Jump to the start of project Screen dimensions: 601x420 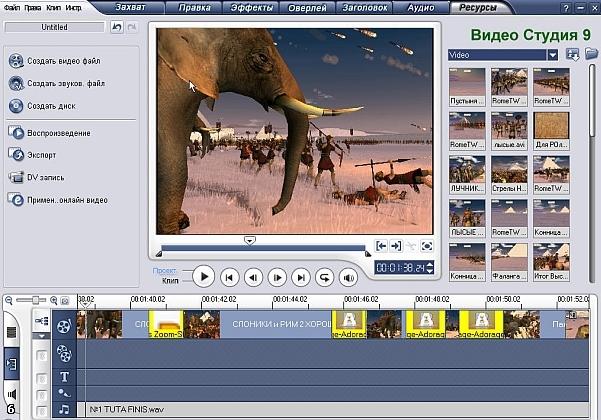pyautogui.click(x=229, y=277)
